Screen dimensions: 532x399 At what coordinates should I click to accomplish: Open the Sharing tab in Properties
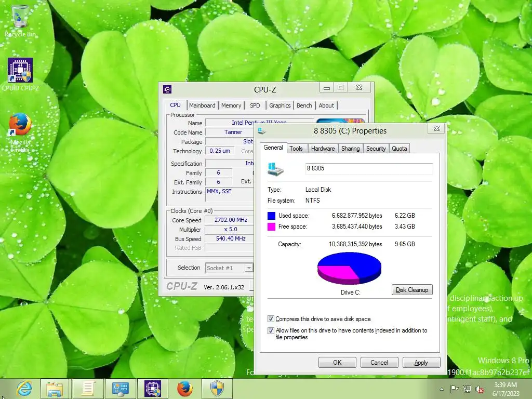click(x=351, y=149)
